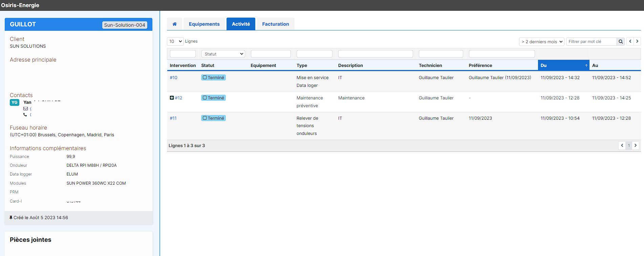Viewport: 644px width, 256px height.
Task: Open intervention #10 link
Action: [173, 77]
